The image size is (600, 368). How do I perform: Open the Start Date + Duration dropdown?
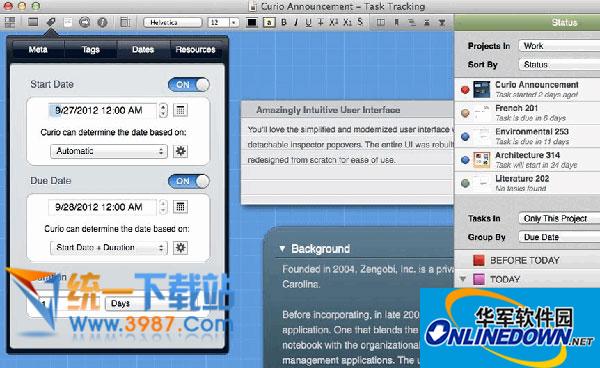[x=109, y=248]
